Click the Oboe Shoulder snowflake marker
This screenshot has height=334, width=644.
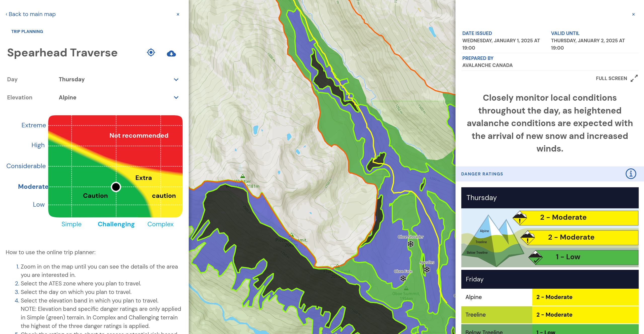(411, 244)
